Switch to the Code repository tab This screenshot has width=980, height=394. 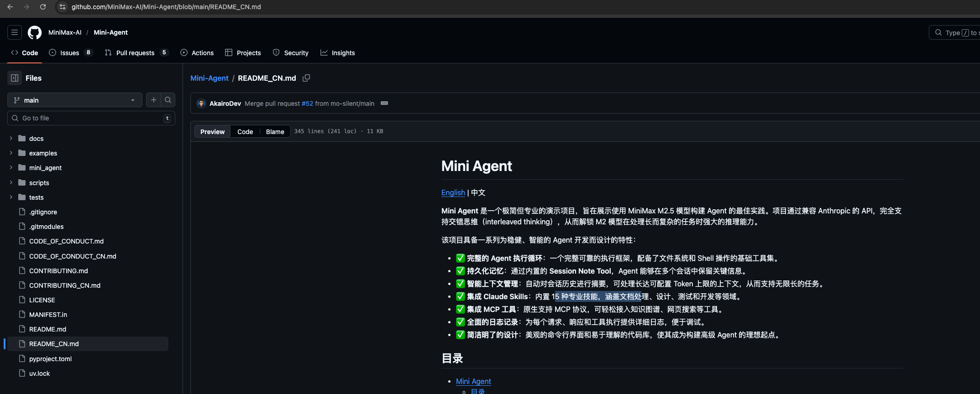point(25,53)
